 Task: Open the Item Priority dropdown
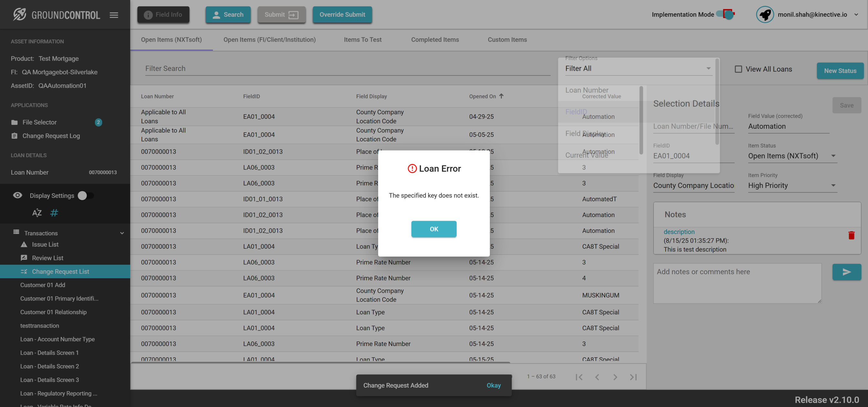pos(792,185)
